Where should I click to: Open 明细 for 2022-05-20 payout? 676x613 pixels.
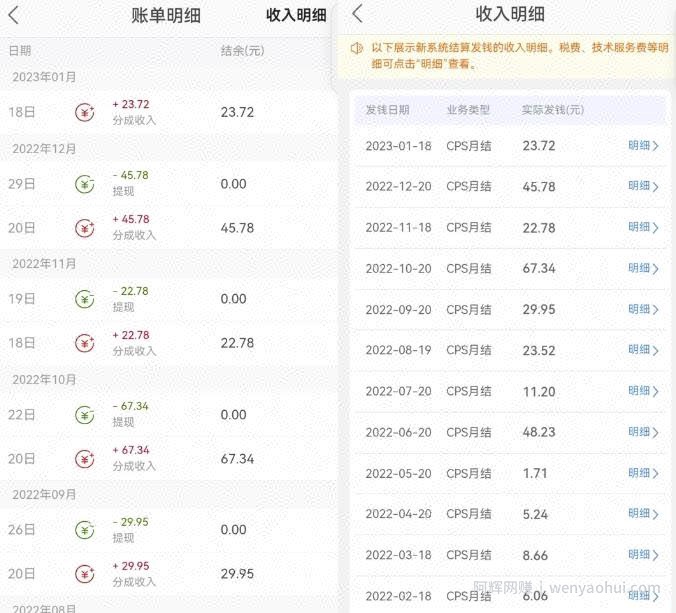tap(643, 473)
